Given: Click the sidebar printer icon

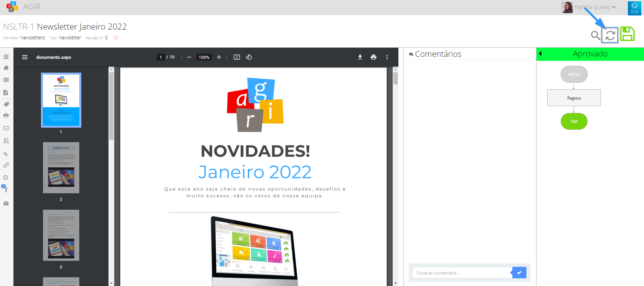Looking at the screenshot, I should (x=6, y=116).
